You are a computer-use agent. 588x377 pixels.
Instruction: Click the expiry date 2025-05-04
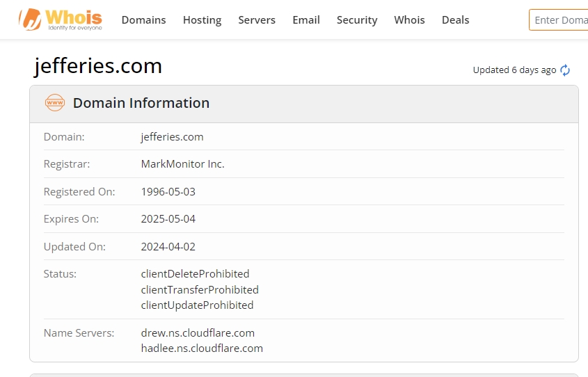168,219
